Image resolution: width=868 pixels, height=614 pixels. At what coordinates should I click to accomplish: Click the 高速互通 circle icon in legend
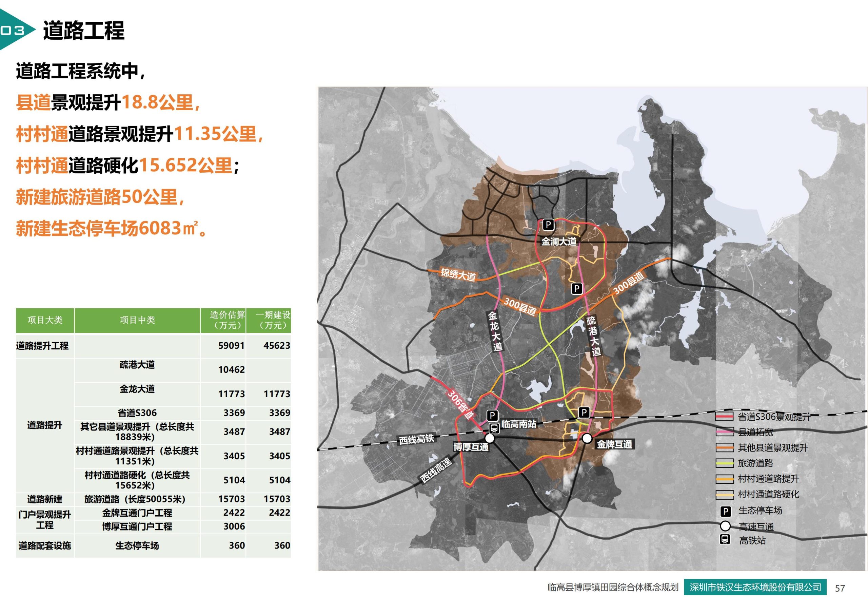tap(725, 526)
